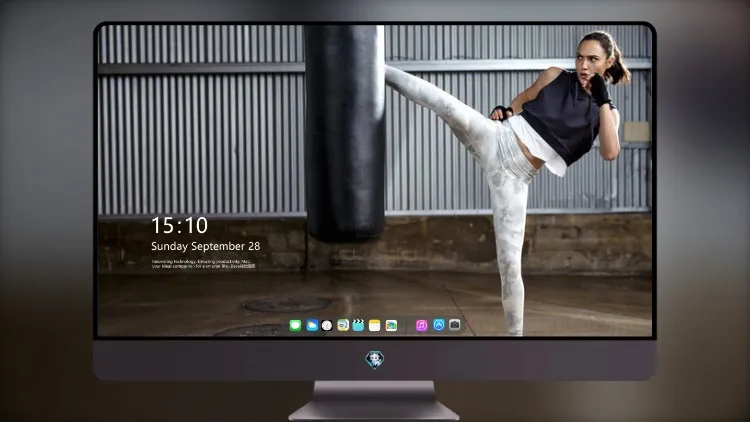
Task: Click the 15:10 clock widget
Action: tap(179, 225)
